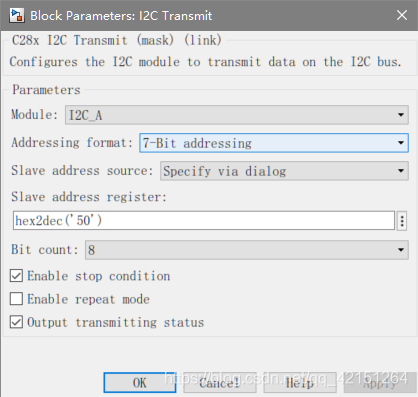Click the Apply button
418x397 pixels.
[x=380, y=383]
